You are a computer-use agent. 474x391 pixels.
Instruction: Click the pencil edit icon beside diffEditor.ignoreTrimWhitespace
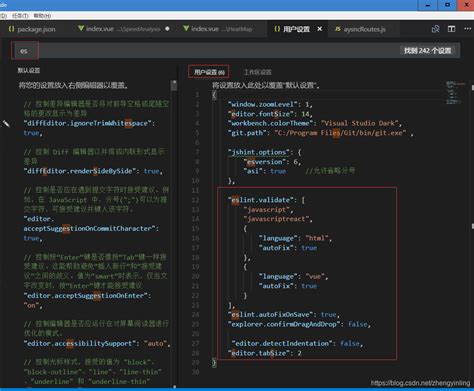tap(6, 124)
